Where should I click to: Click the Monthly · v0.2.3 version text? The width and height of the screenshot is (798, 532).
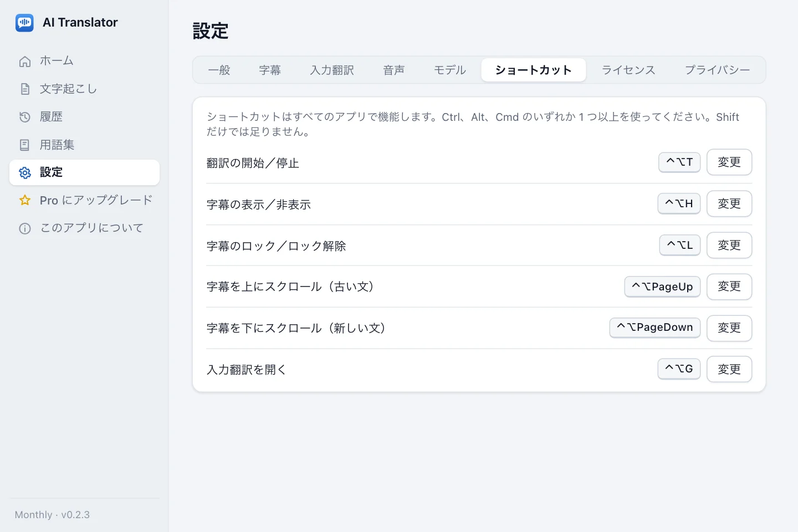[52, 515]
